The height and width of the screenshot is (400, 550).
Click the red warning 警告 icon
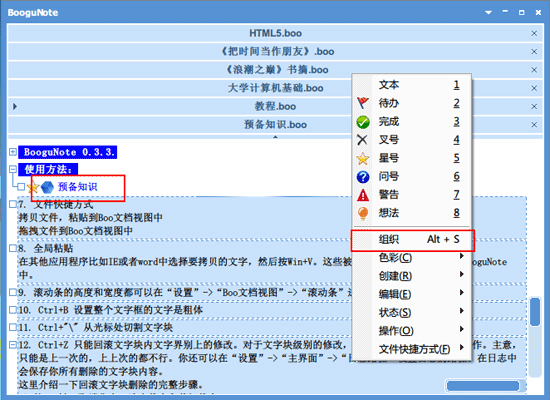tap(363, 195)
